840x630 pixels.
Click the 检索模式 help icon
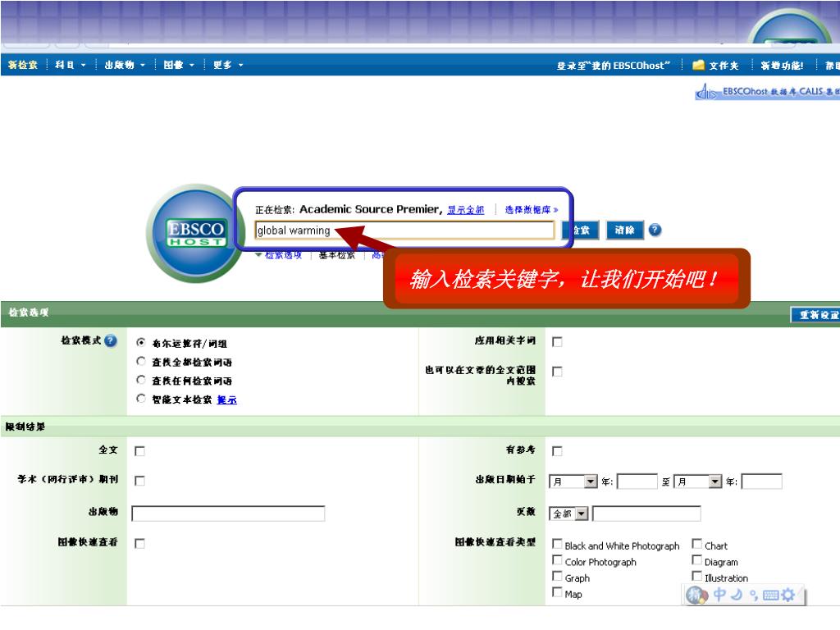click(x=111, y=340)
